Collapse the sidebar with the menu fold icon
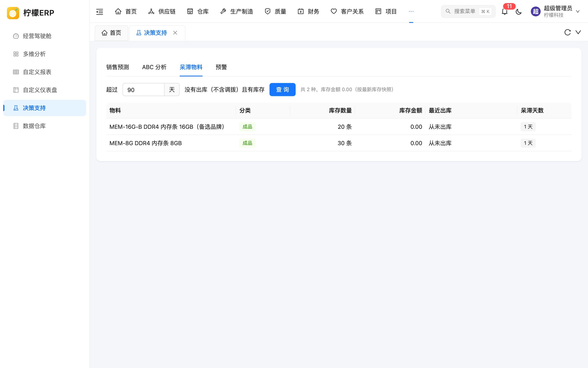The image size is (588, 368). (x=100, y=11)
